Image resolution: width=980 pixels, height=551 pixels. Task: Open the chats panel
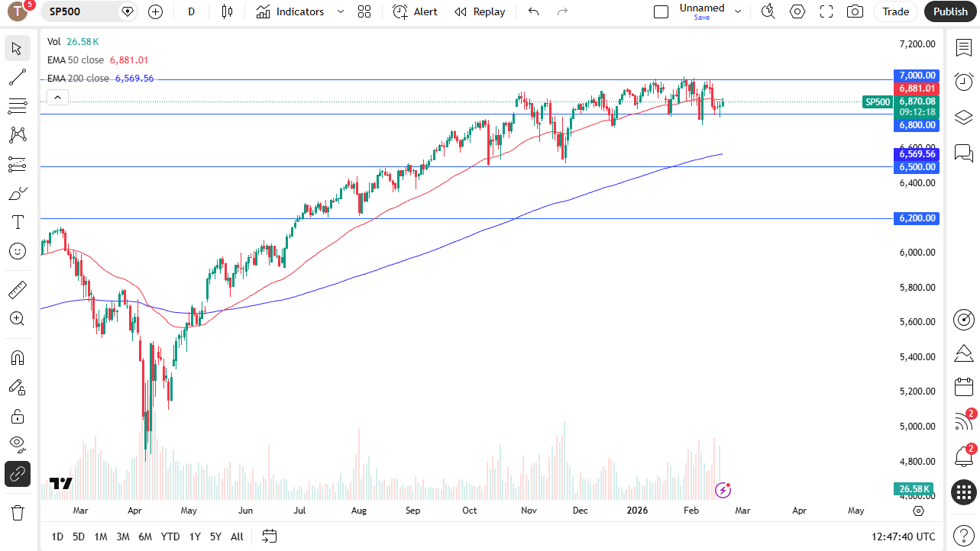(x=964, y=153)
